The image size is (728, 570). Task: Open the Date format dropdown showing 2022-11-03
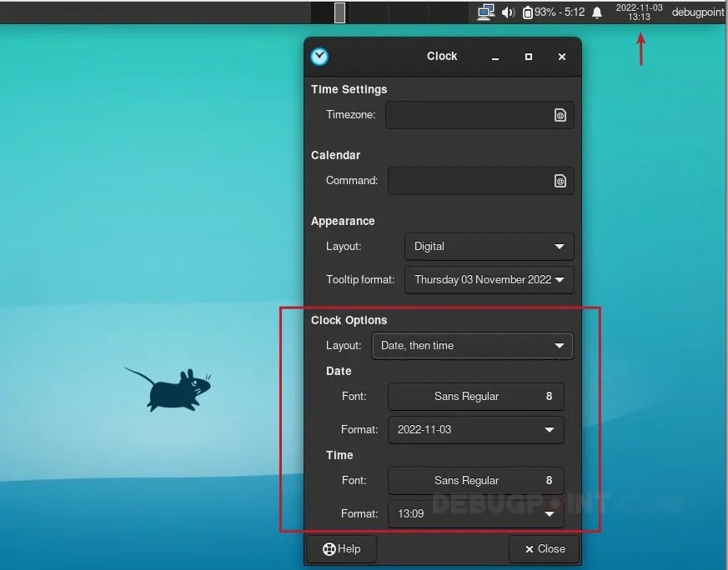(x=475, y=430)
